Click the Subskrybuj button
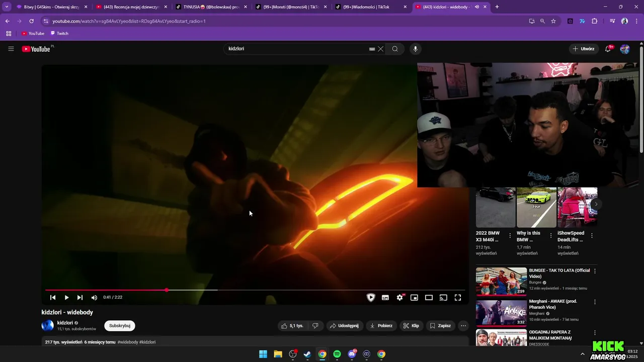 pyautogui.click(x=120, y=326)
